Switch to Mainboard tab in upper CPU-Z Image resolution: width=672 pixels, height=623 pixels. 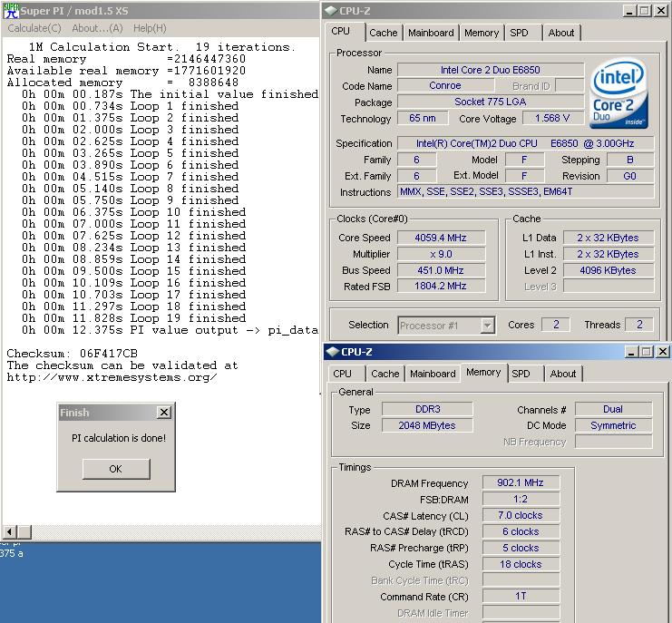click(431, 33)
